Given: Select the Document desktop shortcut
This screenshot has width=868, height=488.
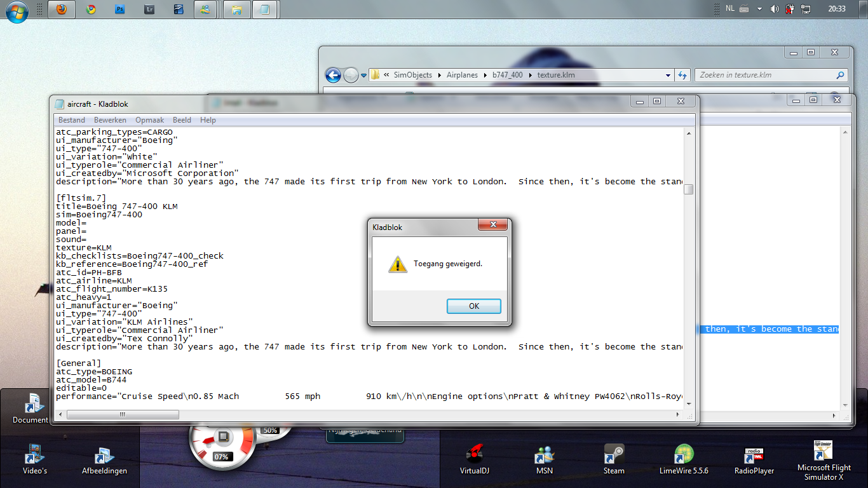Looking at the screenshot, I should (30, 408).
